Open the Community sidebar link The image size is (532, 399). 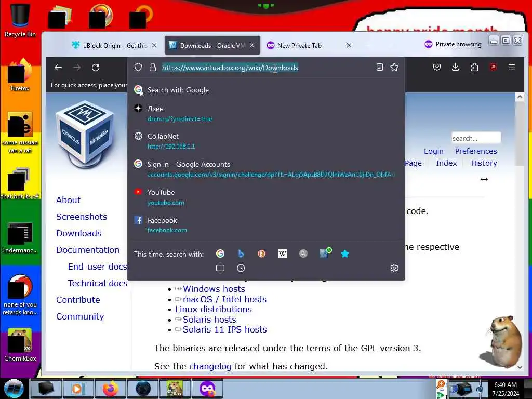79,316
